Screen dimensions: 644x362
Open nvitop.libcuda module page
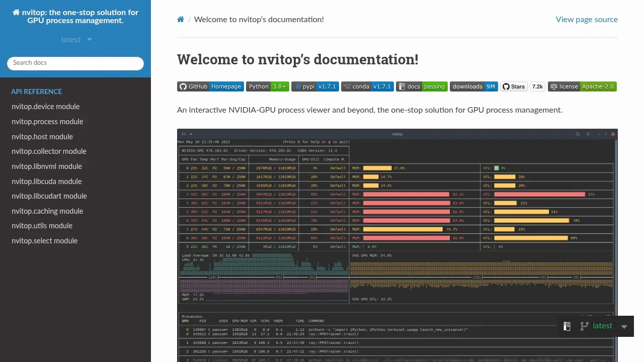[x=75, y=182]
